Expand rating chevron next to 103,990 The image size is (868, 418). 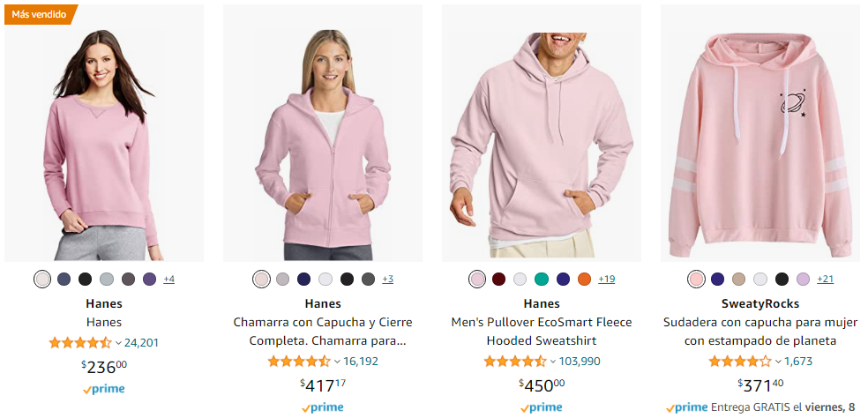[x=552, y=362]
